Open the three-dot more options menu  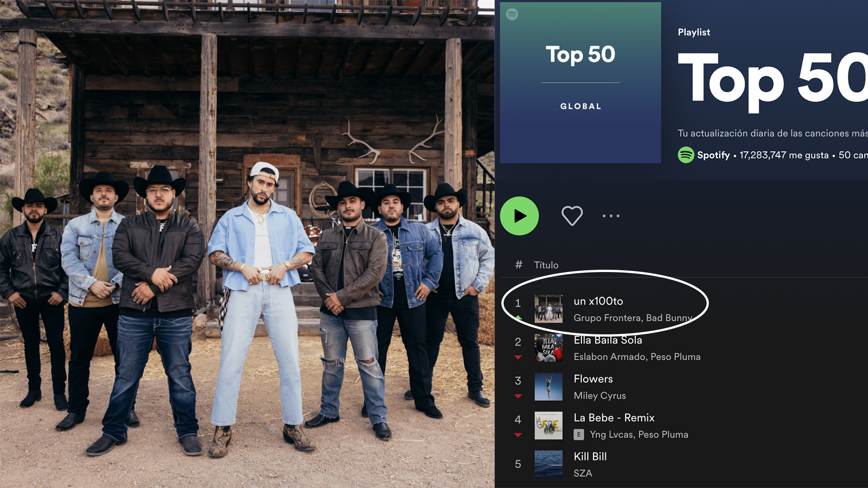pos(611,216)
